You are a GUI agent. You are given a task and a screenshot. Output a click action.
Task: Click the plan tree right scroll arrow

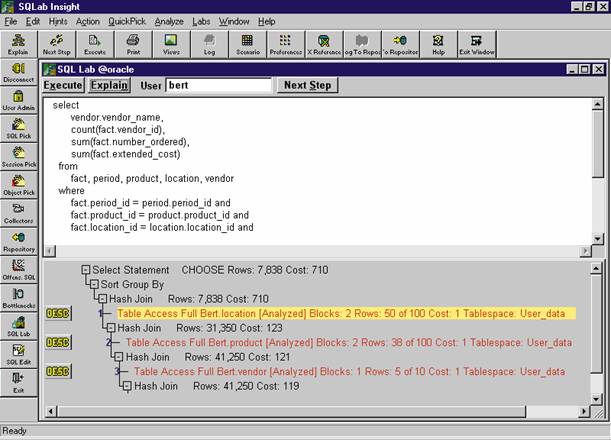584,412
